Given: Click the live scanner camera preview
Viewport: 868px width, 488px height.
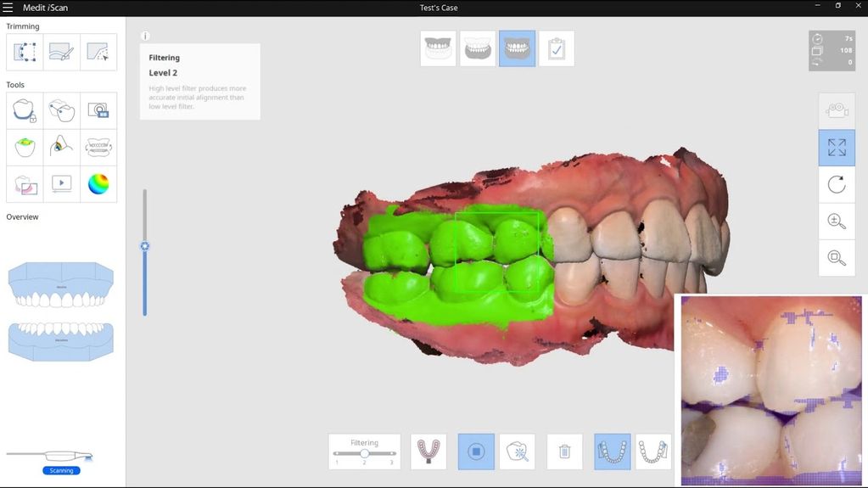Looking at the screenshot, I should pos(771,390).
